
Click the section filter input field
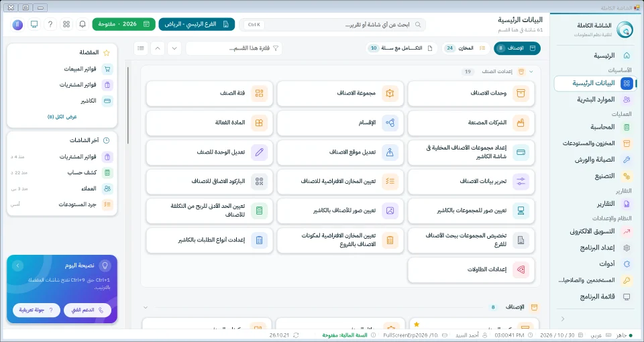[x=234, y=48]
